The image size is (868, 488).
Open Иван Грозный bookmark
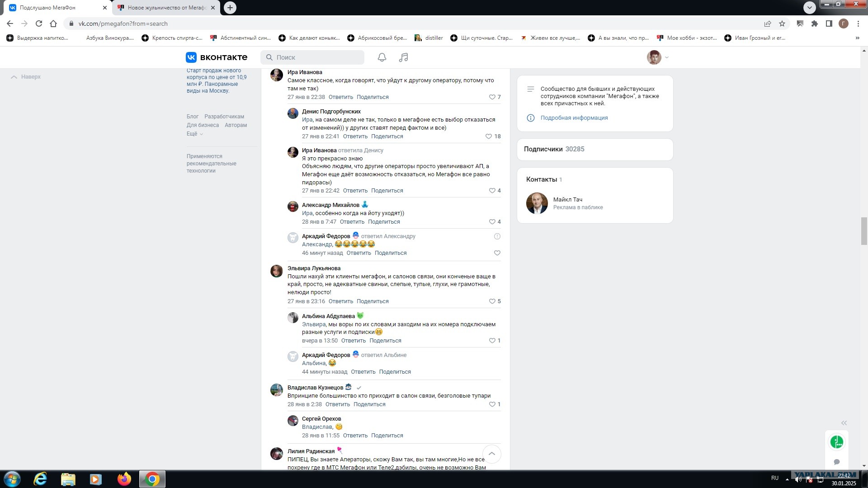pos(755,38)
